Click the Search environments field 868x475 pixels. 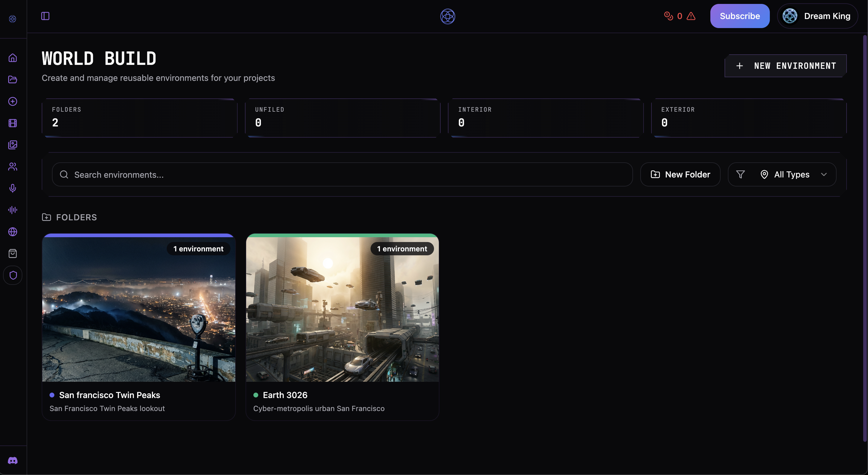pos(342,175)
